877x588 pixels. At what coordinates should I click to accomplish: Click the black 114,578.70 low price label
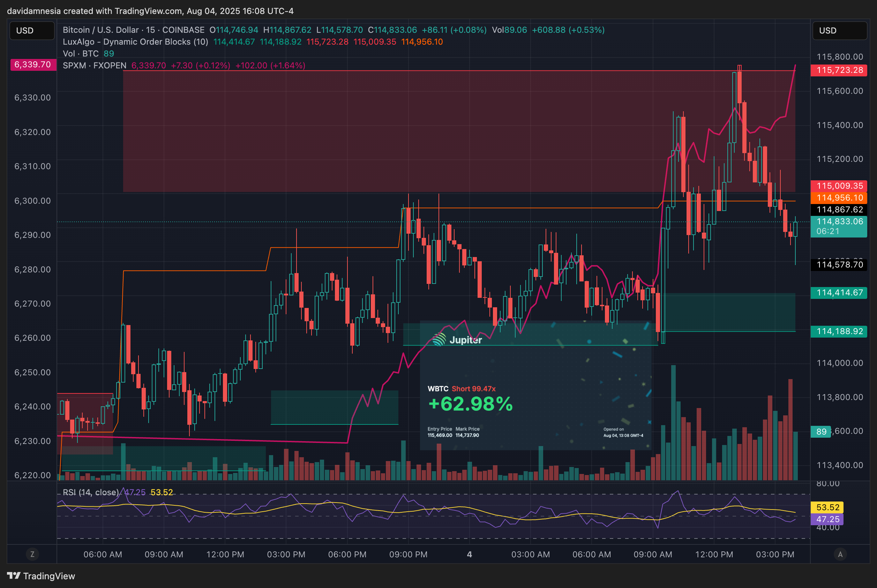839,265
